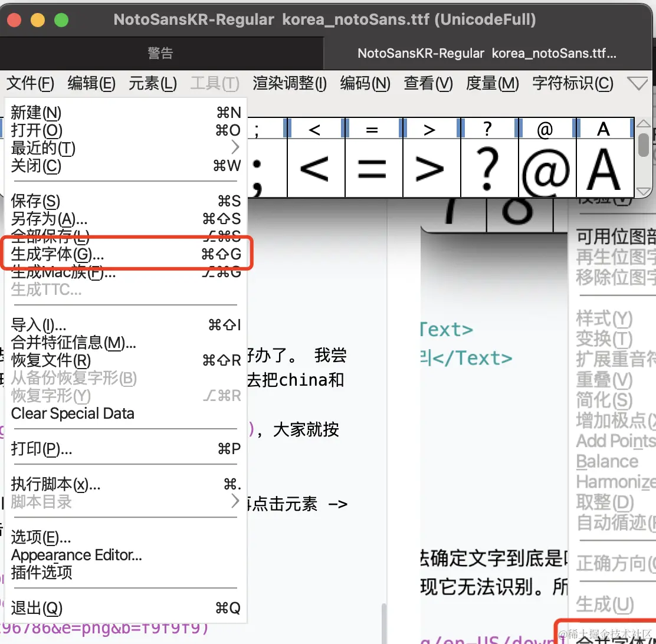Image resolution: width=656 pixels, height=644 pixels.
Task: Expand the menu bar overflow triangle
Action: 638,83
